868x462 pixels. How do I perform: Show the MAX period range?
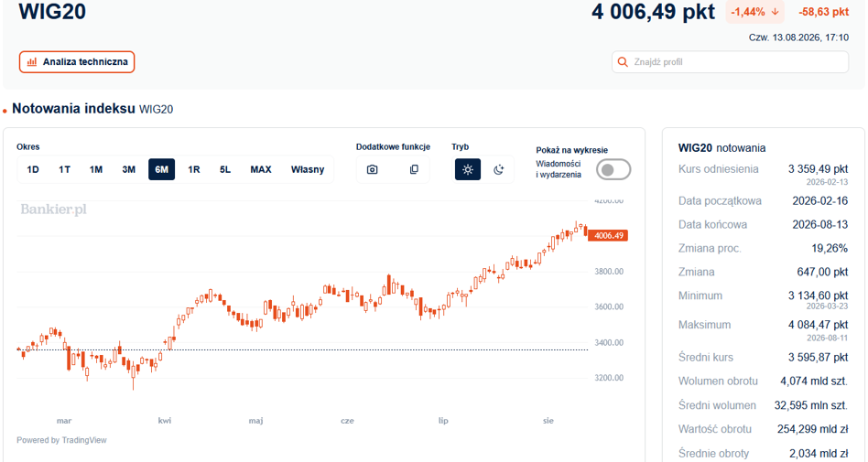[261, 169]
